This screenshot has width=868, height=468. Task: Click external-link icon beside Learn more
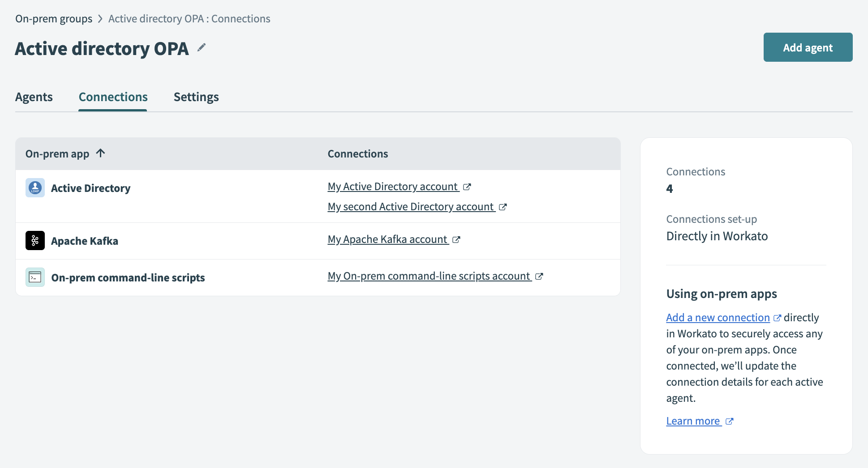pyautogui.click(x=730, y=421)
